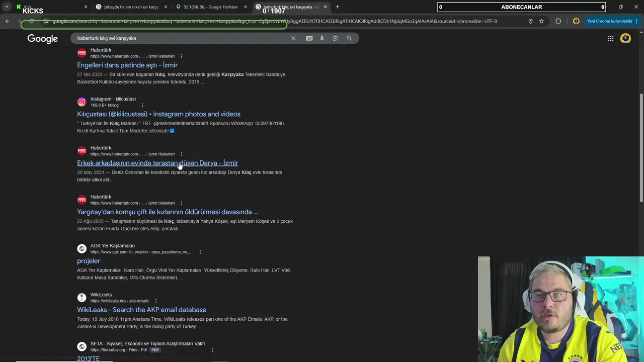The height and width of the screenshot is (362, 644).
Task: Click the Instagram favicon beside kilicustasi
Action: click(x=82, y=102)
